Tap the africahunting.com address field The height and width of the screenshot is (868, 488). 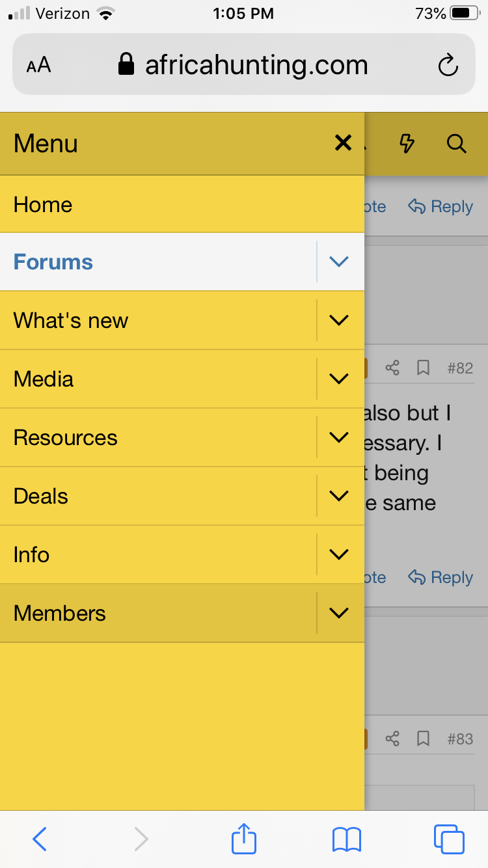244,65
